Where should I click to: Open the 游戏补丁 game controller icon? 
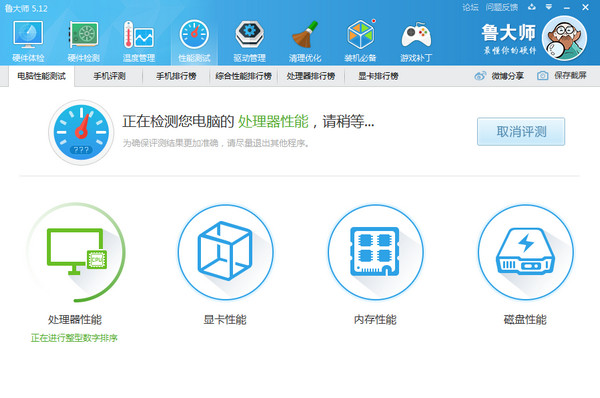[x=416, y=41]
